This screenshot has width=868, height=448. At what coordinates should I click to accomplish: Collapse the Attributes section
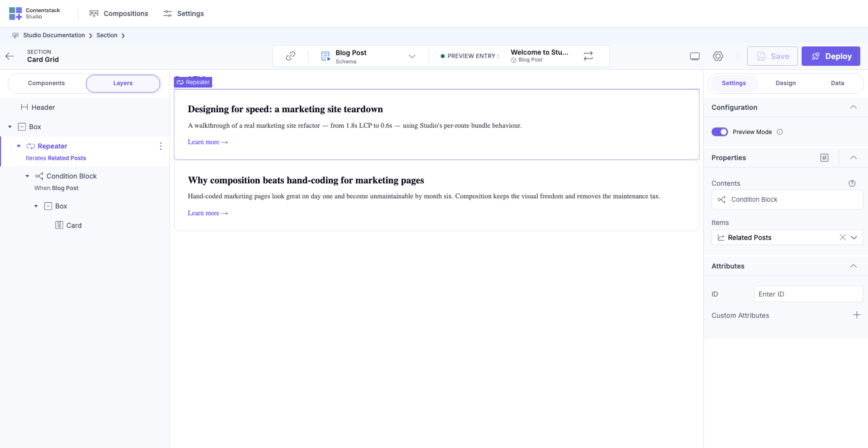tap(853, 266)
